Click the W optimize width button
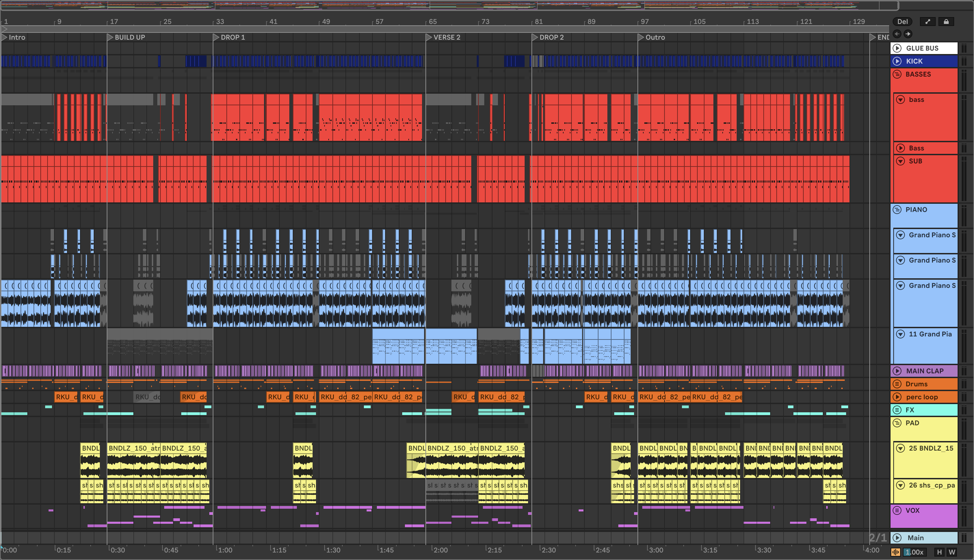 (952, 552)
